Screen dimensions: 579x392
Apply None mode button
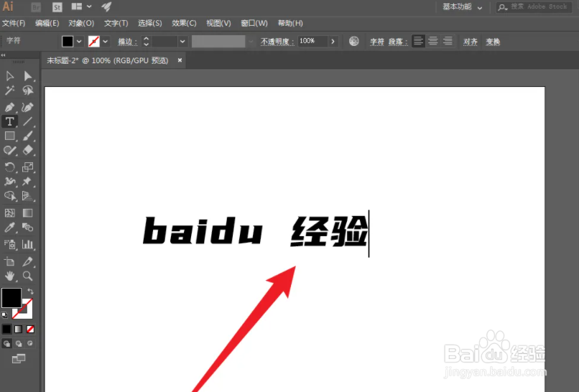point(30,329)
